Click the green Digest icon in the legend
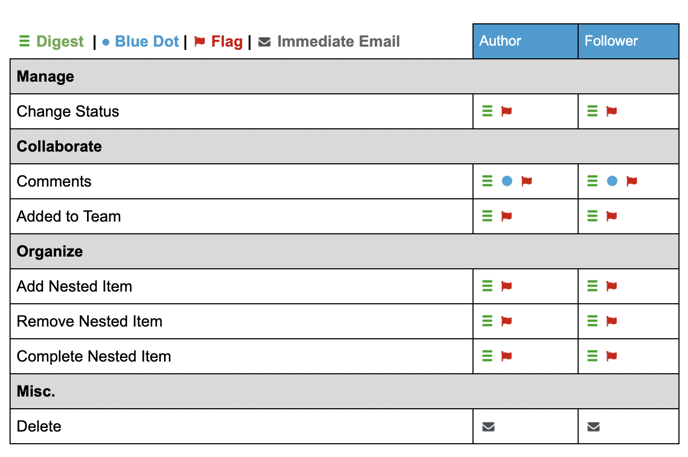 click(24, 41)
